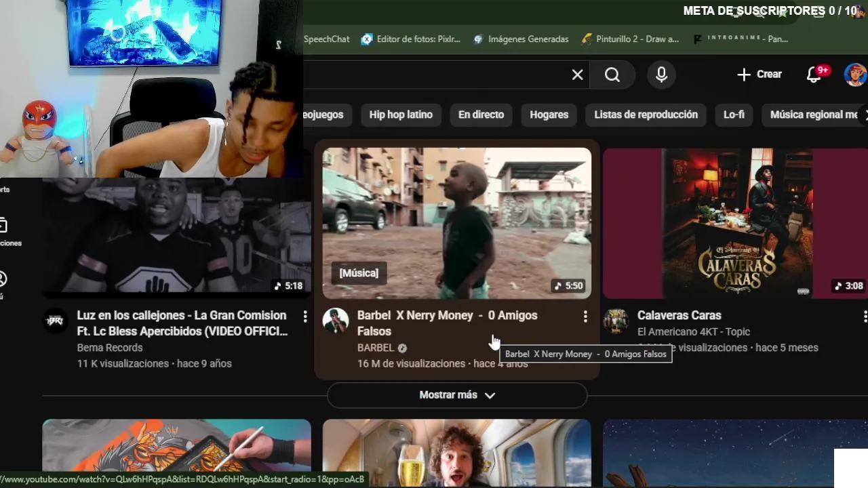Open Luz en los callejones title link
This screenshot has width=868, height=488.
(182, 323)
